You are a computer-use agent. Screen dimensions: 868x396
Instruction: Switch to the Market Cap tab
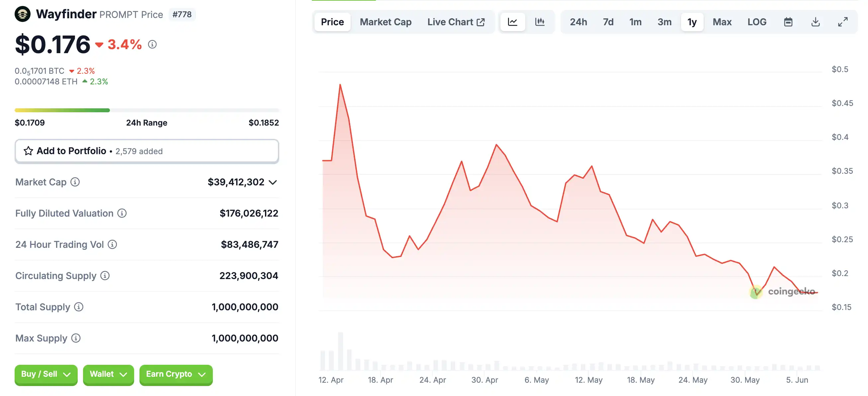pos(386,22)
